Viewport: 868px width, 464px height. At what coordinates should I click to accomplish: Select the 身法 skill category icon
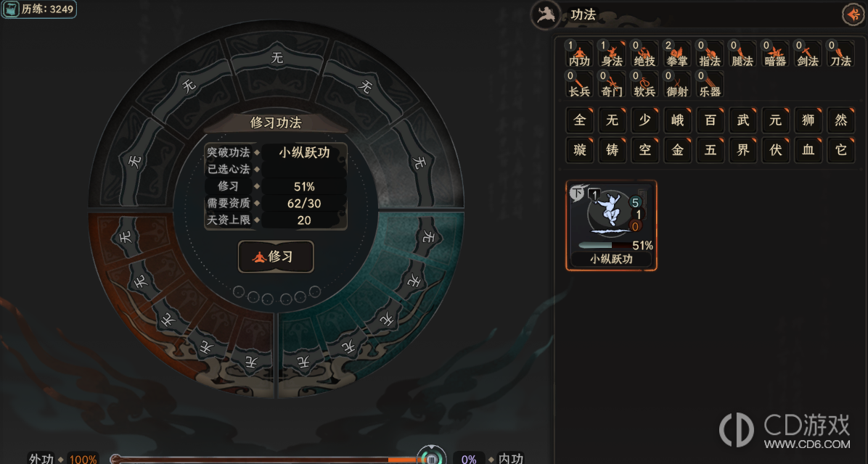[x=612, y=54]
